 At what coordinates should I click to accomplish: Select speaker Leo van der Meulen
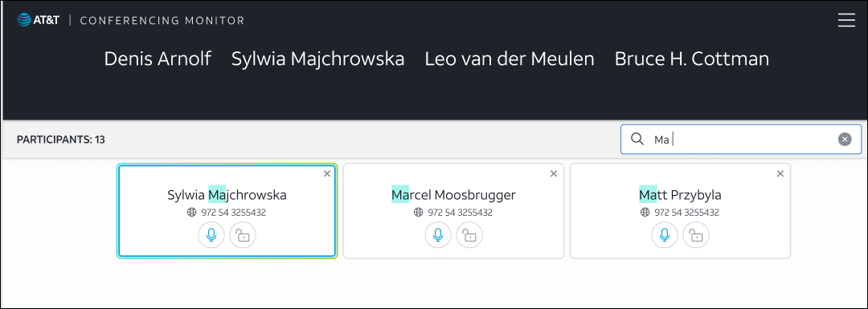tap(510, 59)
